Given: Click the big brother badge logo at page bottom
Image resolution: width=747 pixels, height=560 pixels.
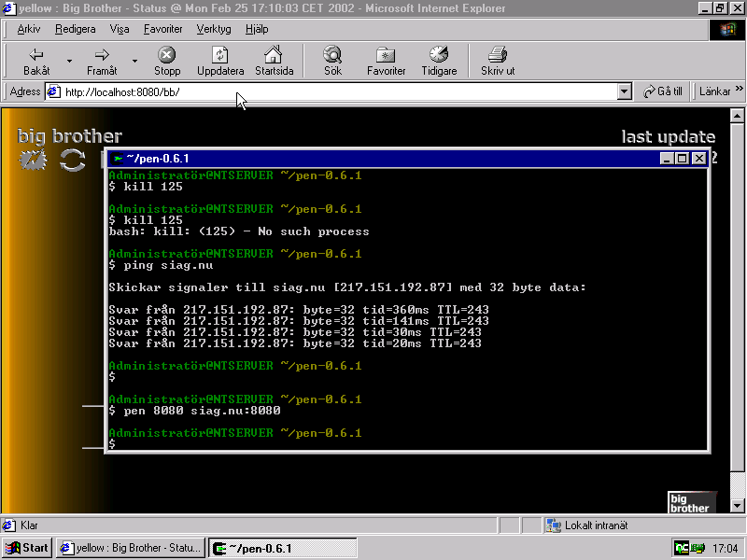Looking at the screenshot, I should tap(692, 502).
